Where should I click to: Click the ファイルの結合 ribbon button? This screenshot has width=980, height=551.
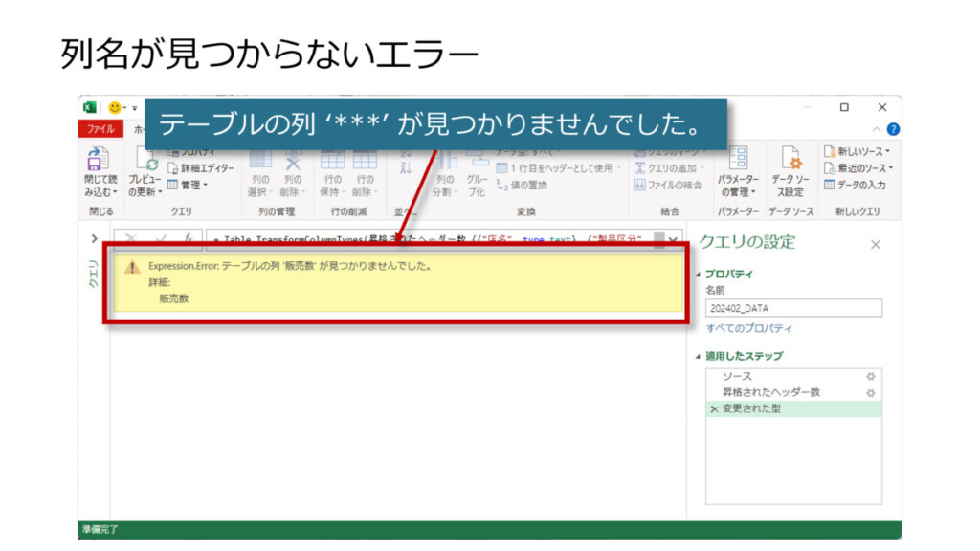coord(668,185)
